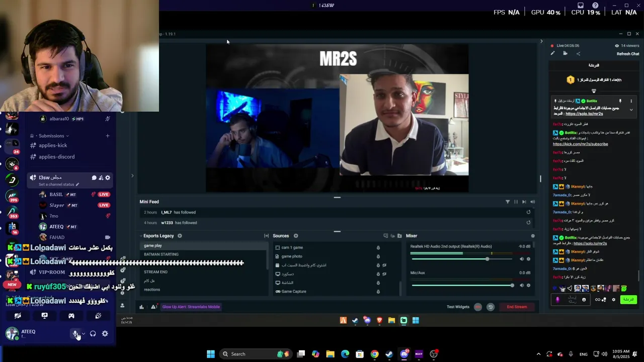The image size is (644, 362).
Task: Select the reactions scene
Action: [x=203, y=290]
